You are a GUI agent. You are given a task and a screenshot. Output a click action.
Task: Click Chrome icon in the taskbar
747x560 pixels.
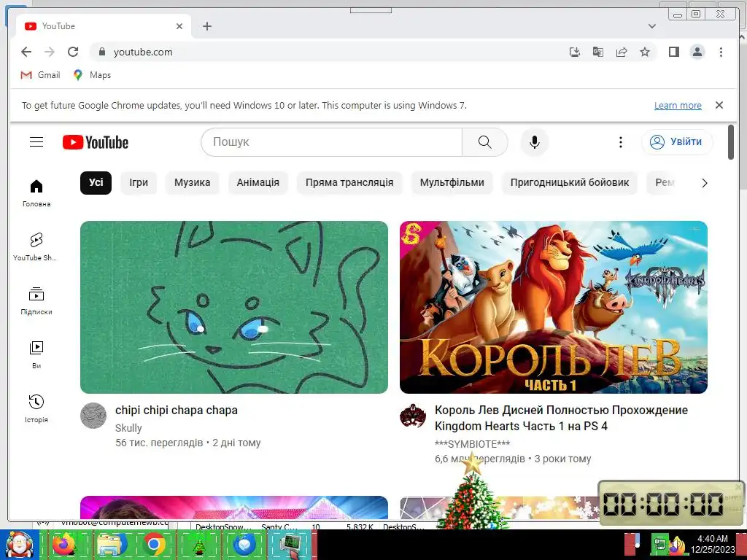click(154, 544)
